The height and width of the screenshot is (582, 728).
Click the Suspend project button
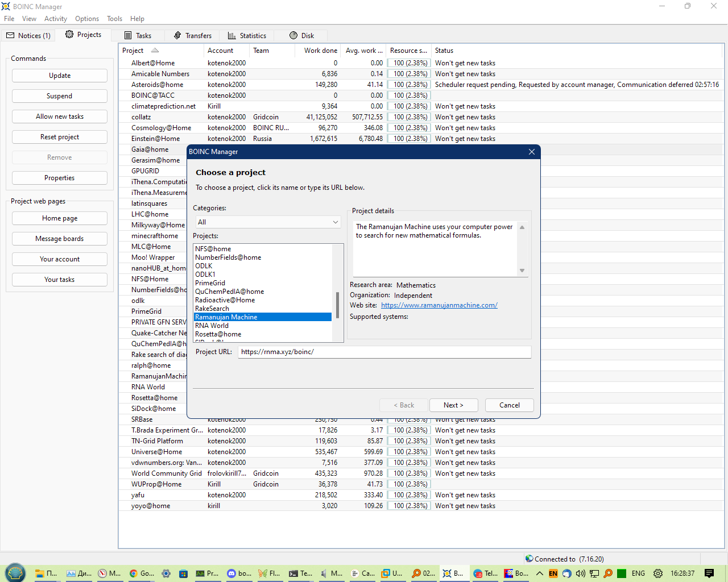click(60, 96)
